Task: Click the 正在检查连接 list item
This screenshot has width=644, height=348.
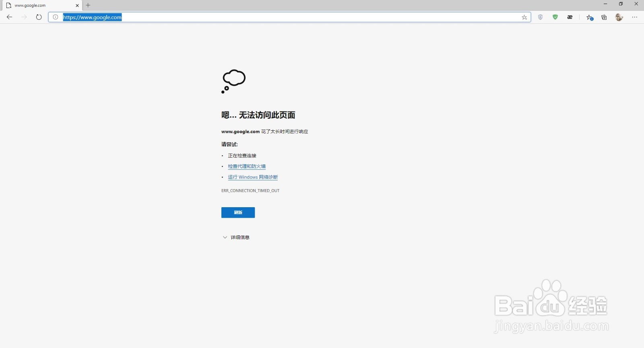Action: tap(242, 156)
